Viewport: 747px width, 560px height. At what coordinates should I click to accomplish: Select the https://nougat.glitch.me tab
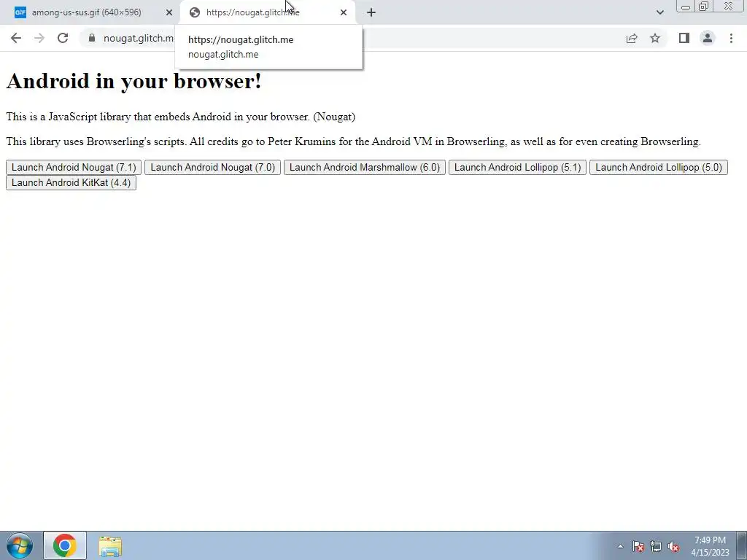[268, 12]
